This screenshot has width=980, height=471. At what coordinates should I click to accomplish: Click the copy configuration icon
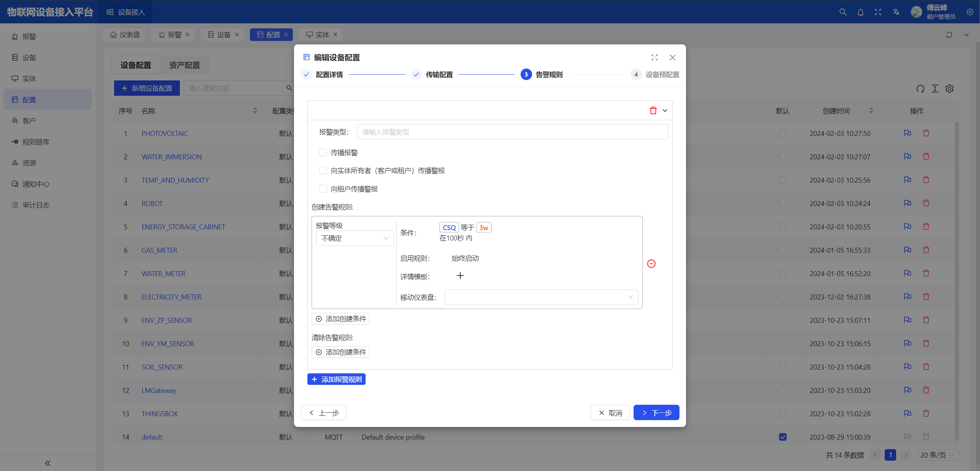(908, 133)
